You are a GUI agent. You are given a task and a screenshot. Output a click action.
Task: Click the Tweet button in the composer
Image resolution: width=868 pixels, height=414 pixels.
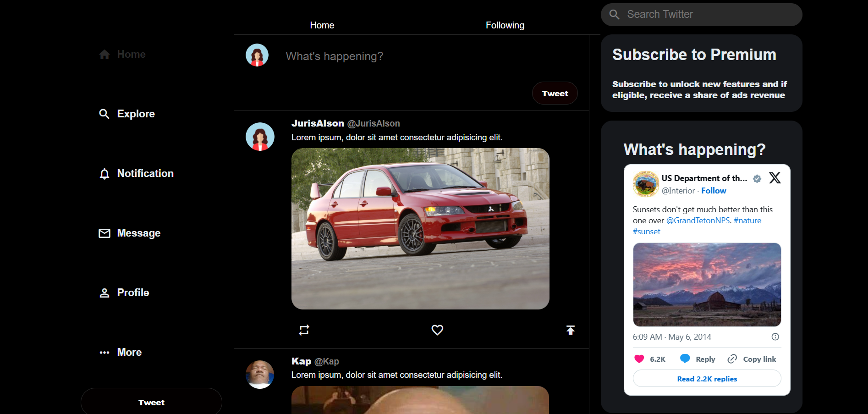point(555,94)
